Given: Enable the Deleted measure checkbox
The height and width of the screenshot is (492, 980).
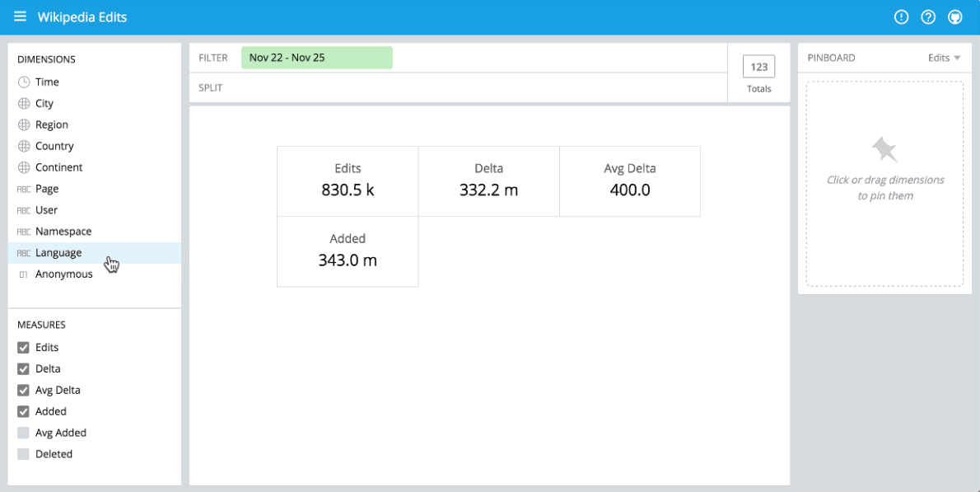Looking at the screenshot, I should [x=23, y=454].
